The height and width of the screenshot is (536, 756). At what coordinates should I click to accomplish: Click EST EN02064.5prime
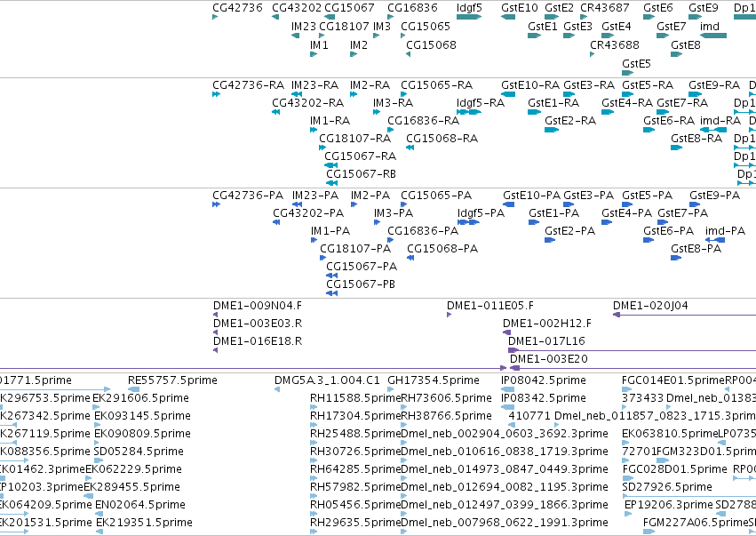pos(140,505)
